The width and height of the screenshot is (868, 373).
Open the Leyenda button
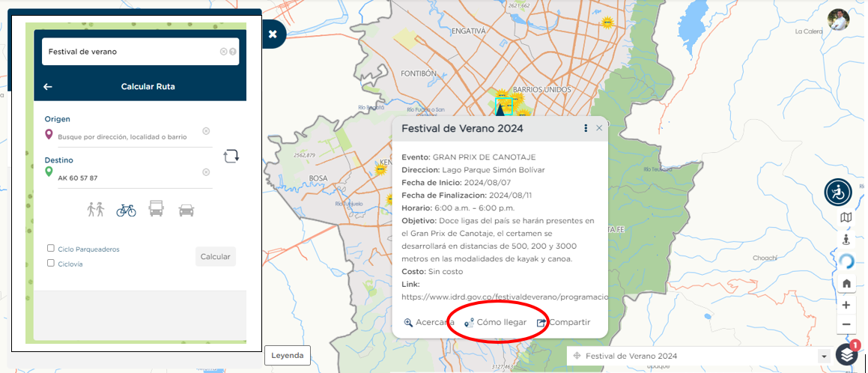click(x=288, y=356)
